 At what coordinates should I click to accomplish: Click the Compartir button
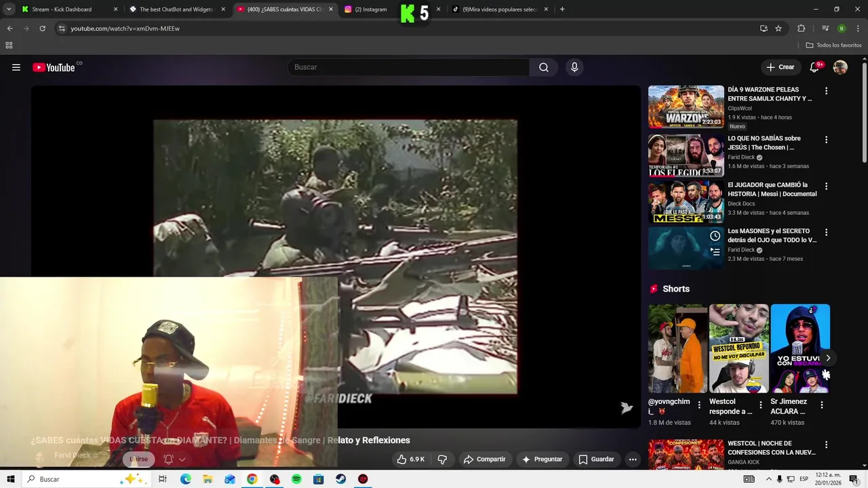[484, 459]
